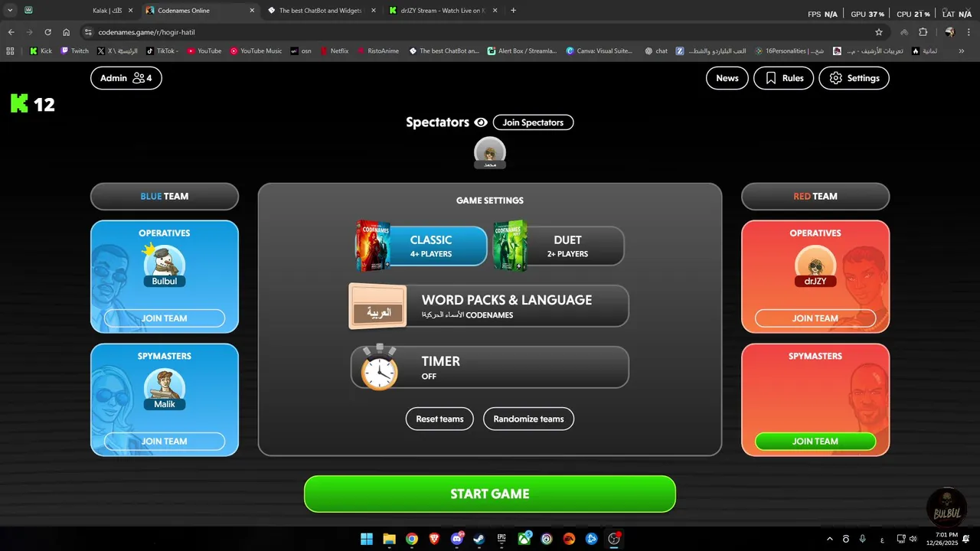Click Join Spectators button
This screenshot has height=551, width=980.
coord(533,122)
